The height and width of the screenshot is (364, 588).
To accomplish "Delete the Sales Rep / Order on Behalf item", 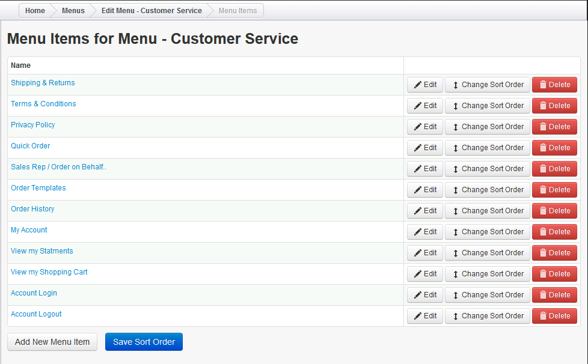I will point(554,169).
